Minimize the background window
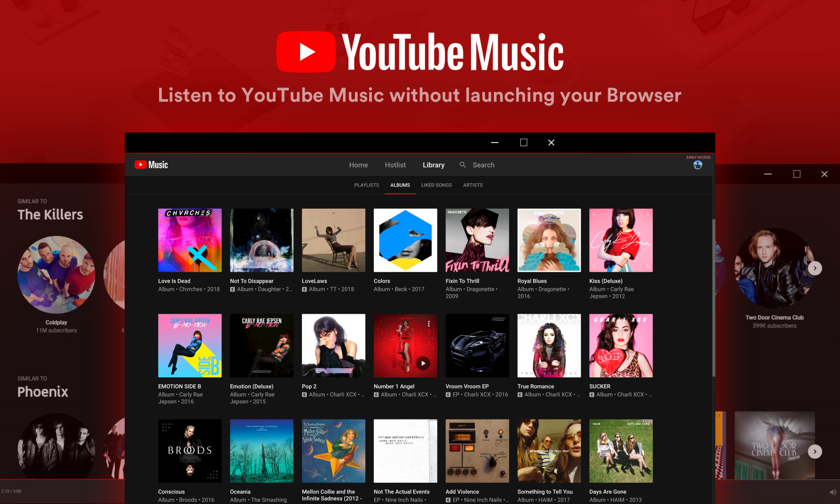Image resolution: width=840 pixels, height=504 pixels. point(768,174)
